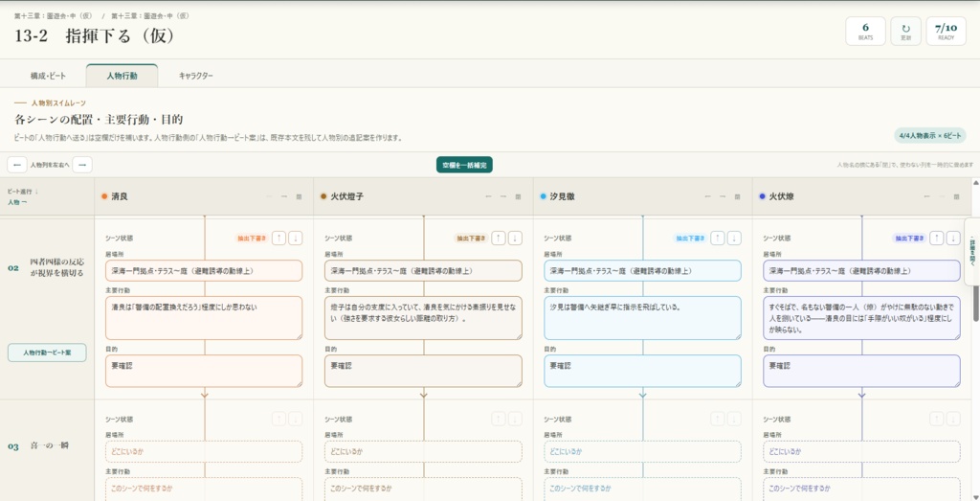Click the second 第十三章 breadcrumb link

148,16
